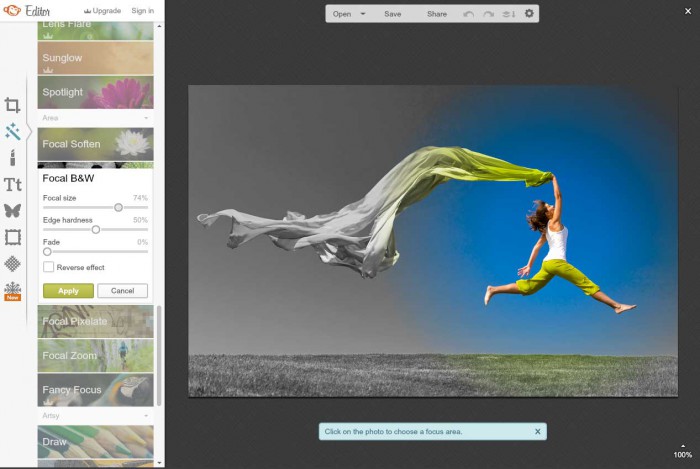Screen dimensions: 700x469
Task: Open settings via the gear icon
Action: [529, 14]
